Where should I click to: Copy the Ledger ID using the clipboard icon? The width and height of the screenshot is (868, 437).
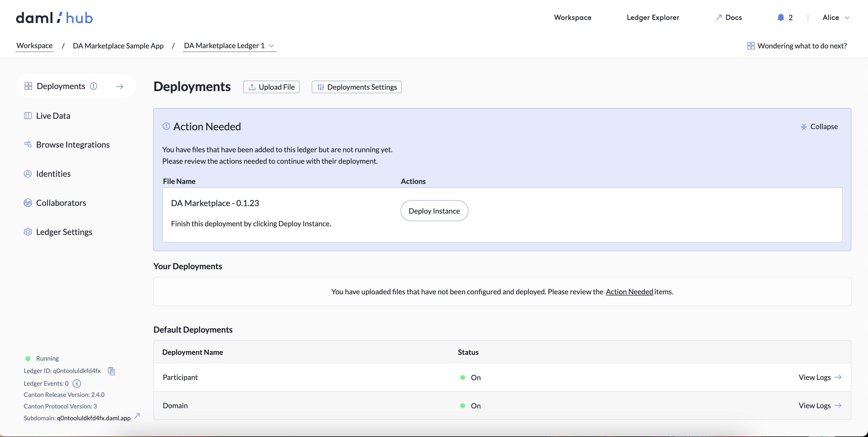coord(111,371)
